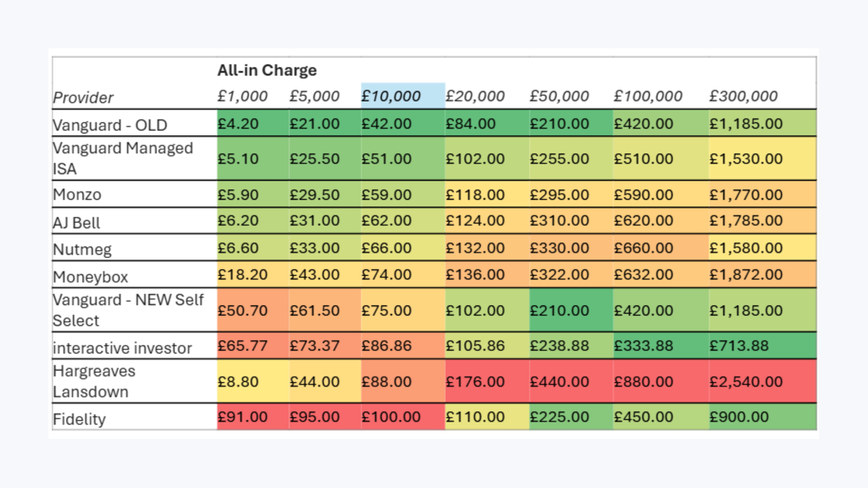Select the £124.00 cell
This screenshot has width=868, height=488.
pyautogui.click(x=487, y=221)
